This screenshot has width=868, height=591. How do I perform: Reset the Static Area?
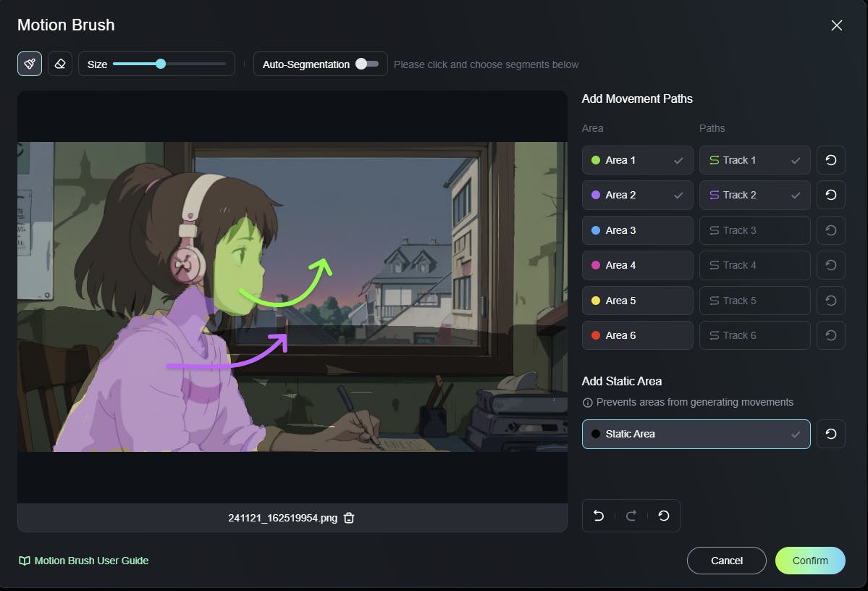click(x=831, y=435)
